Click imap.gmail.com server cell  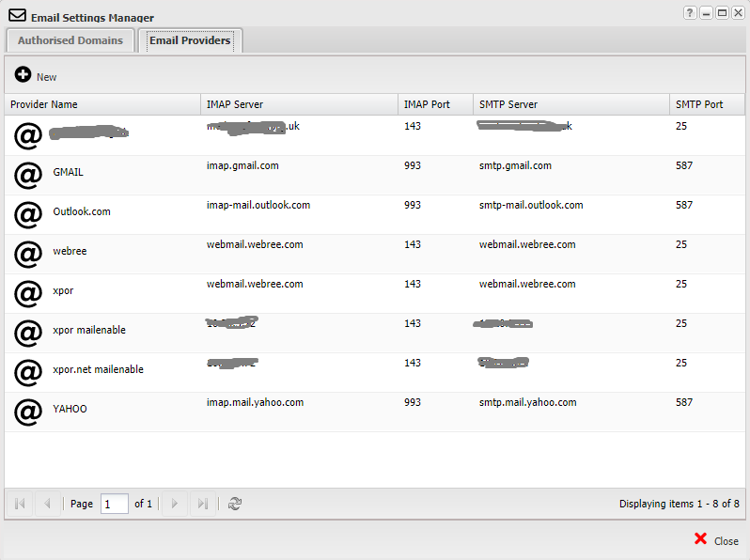click(242, 165)
